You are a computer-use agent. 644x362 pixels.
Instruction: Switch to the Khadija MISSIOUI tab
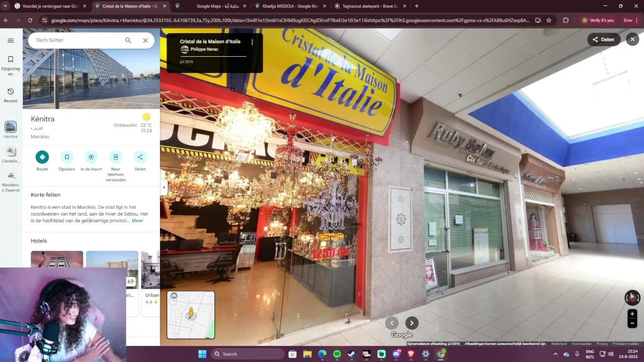click(x=292, y=6)
